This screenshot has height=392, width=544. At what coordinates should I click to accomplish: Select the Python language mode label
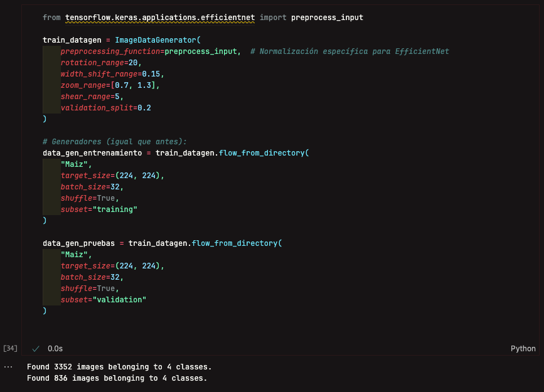pyautogui.click(x=523, y=349)
